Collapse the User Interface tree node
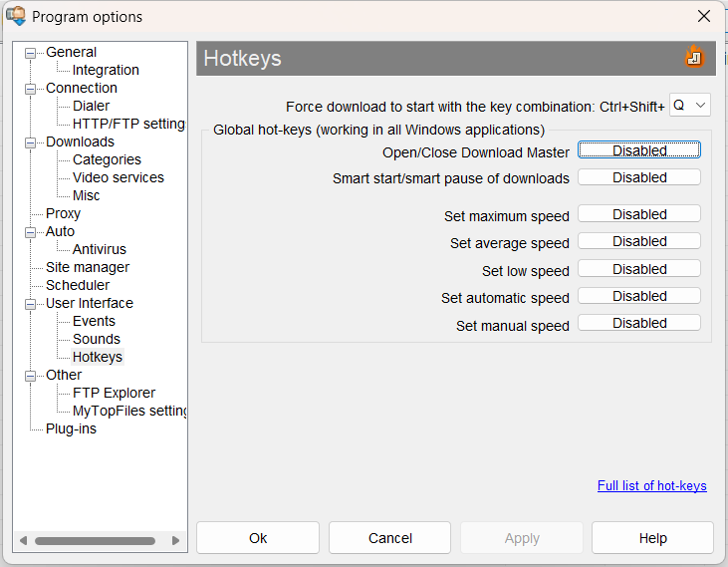Viewport: 728px width, 567px height. point(30,304)
